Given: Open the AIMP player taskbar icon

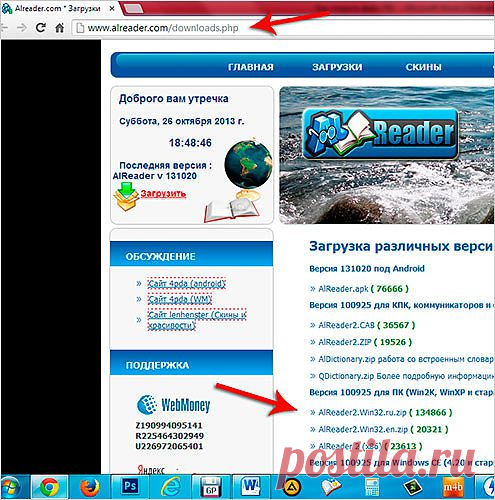Looking at the screenshot, I should [x=292, y=488].
